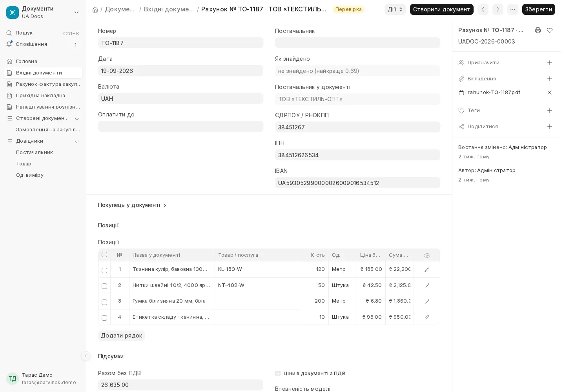The height and width of the screenshot is (392, 565).
Task: Edit row 3 with the pencil icon
Action: click(x=427, y=301)
